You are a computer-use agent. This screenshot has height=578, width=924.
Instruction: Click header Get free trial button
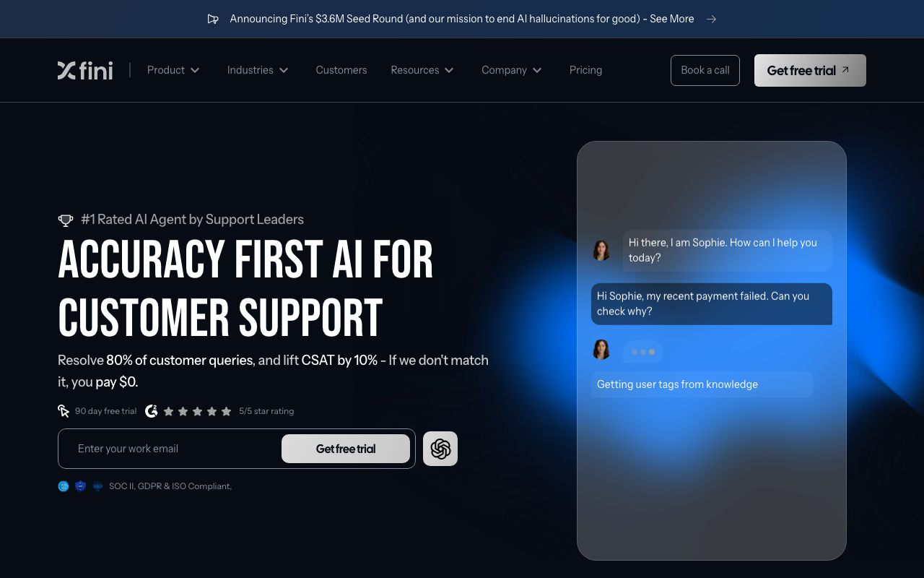click(810, 70)
